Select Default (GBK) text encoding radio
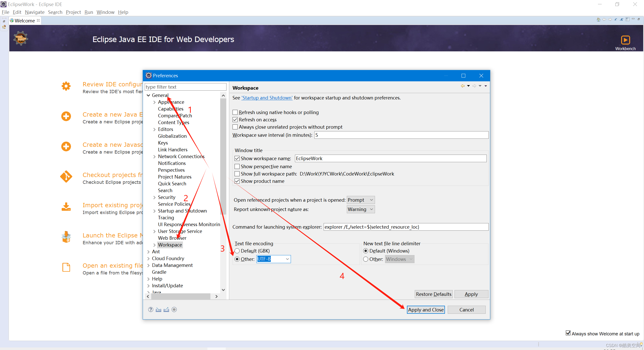Image resolution: width=644 pixels, height=350 pixels. [237, 251]
